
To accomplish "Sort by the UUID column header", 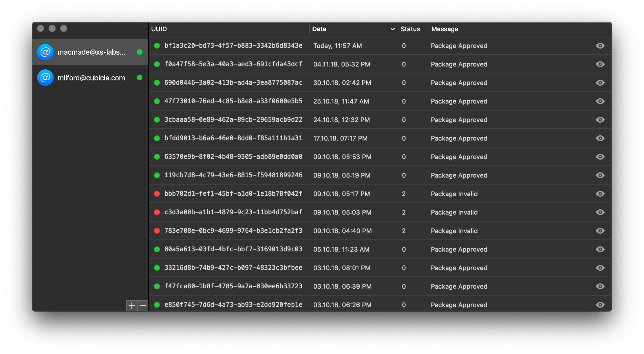I will (x=159, y=29).
